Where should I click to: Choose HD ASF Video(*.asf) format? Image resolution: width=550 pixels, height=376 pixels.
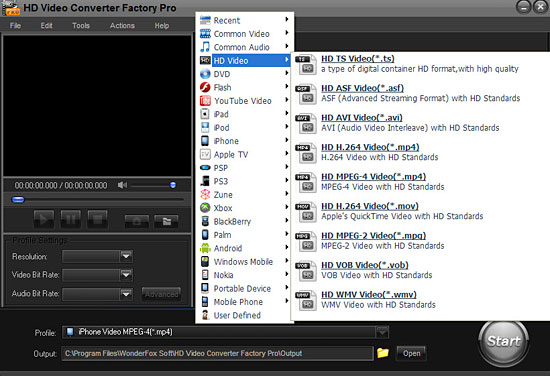click(x=363, y=88)
